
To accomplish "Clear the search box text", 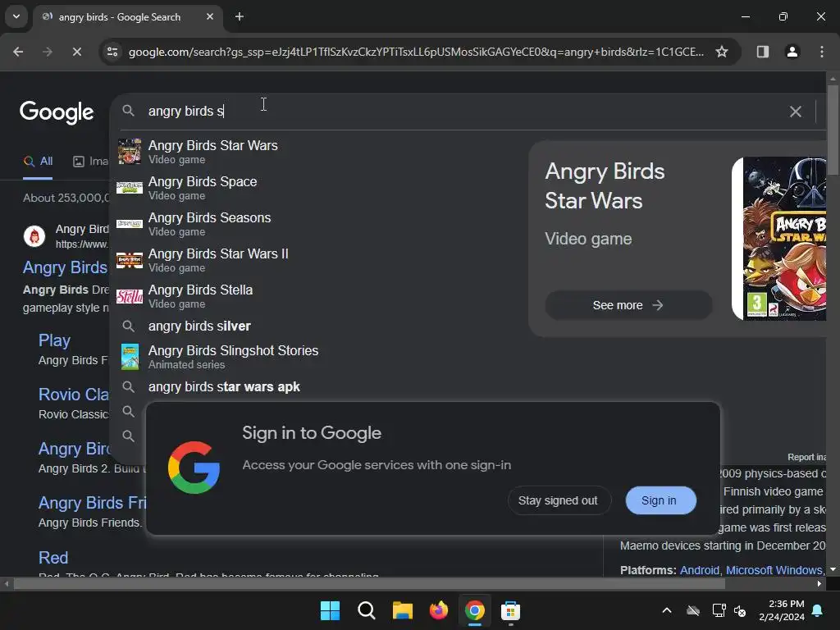I will (x=796, y=112).
